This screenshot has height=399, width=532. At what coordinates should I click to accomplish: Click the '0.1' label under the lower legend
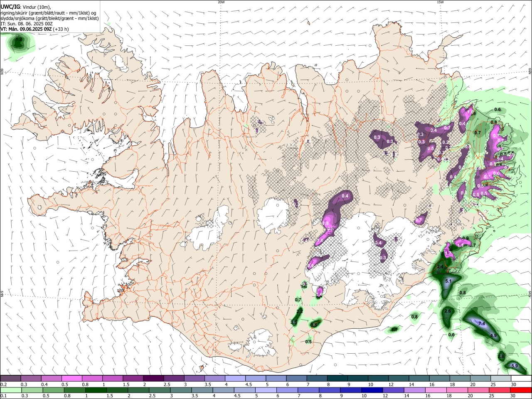click(4, 396)
